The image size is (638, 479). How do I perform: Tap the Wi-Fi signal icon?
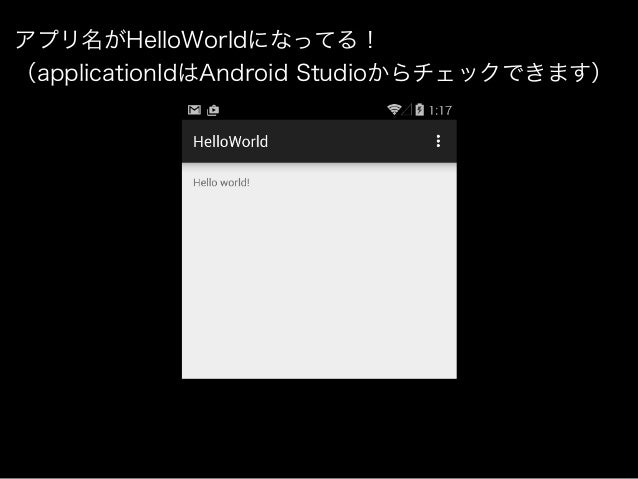tap(393, 109)
